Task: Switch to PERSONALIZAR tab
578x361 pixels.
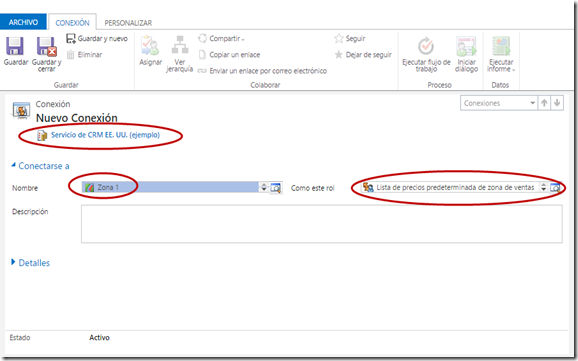Action: 128,23
